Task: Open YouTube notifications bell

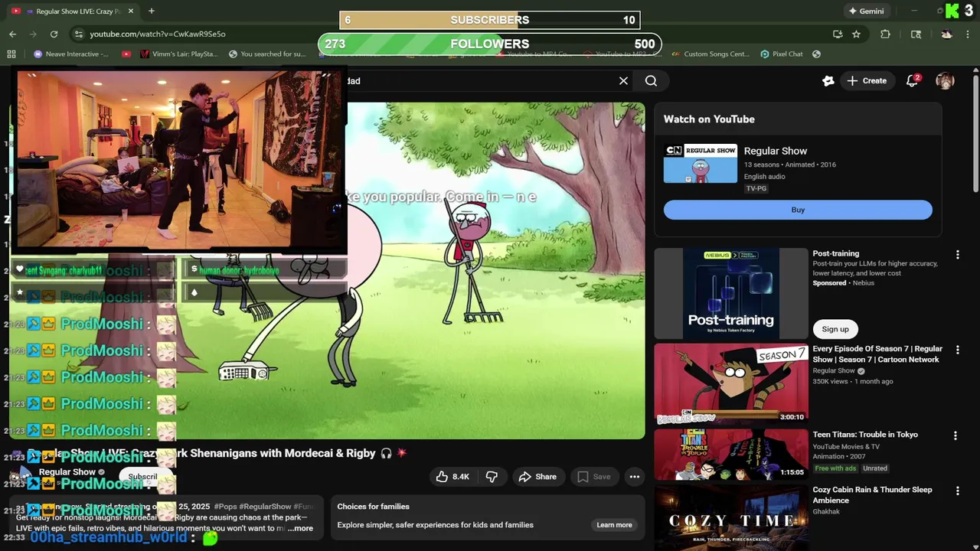Action: pos(912,80)
